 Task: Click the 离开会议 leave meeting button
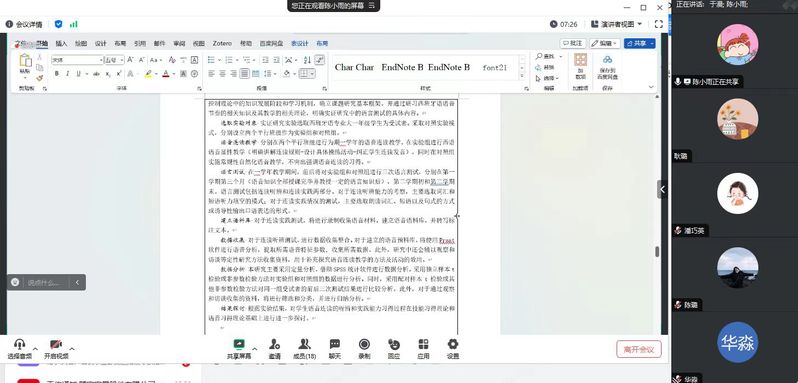coord(639,349)
